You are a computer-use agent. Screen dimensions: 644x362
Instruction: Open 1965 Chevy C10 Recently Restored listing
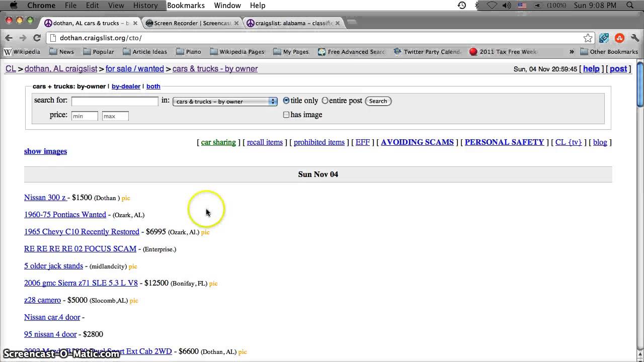click(82, 232)
